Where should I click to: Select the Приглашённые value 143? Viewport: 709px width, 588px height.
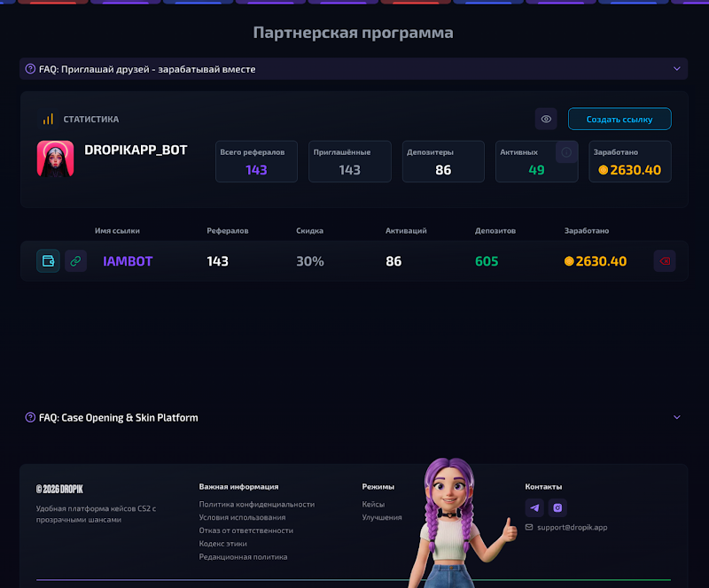349,170
